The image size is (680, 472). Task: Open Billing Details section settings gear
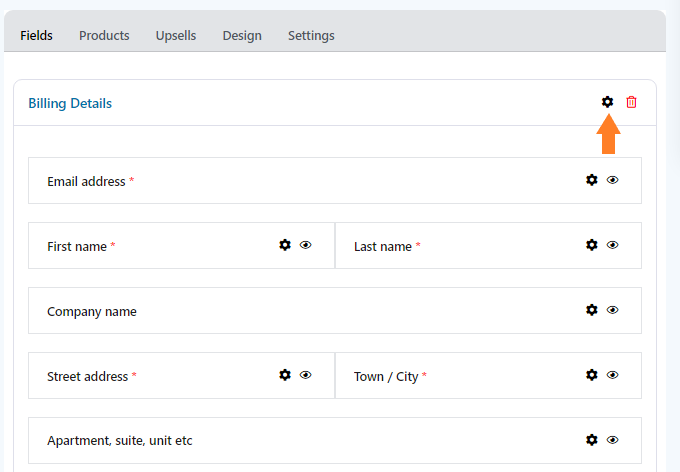(x=607, y=102)
